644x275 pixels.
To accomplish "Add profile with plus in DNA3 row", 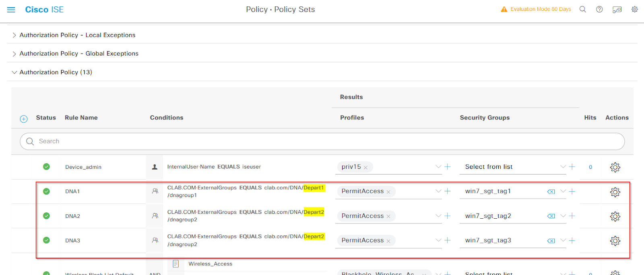I will coord(447,240).
